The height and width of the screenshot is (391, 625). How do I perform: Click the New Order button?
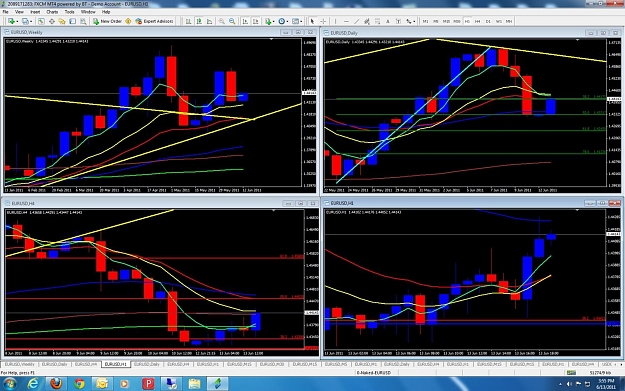pos(107,21)
